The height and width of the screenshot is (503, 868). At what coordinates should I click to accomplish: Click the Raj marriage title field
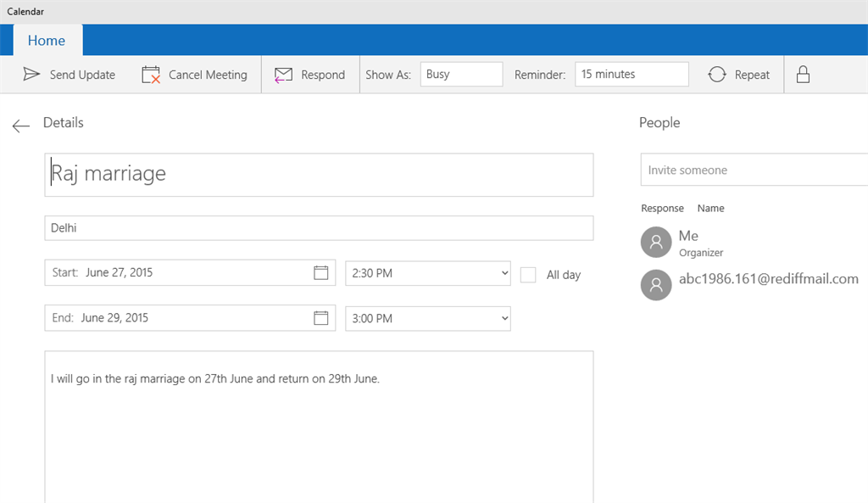pyautogui.click(x=319, y=175)
